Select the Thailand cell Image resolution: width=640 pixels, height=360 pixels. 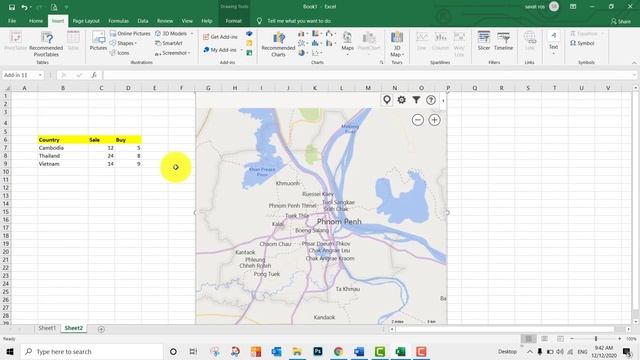click(63, 156)
